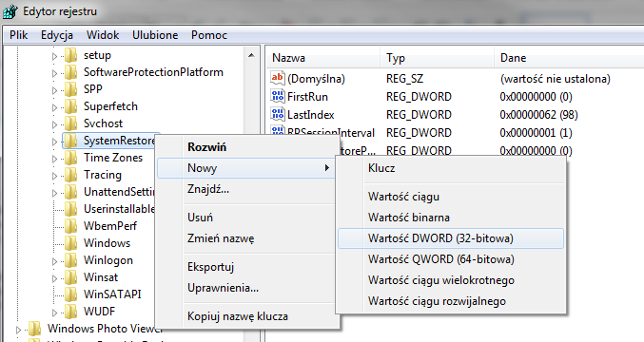Screen dimensions: 644x342
Task: Click the Svchost folder icon
Action: [71, 123]
